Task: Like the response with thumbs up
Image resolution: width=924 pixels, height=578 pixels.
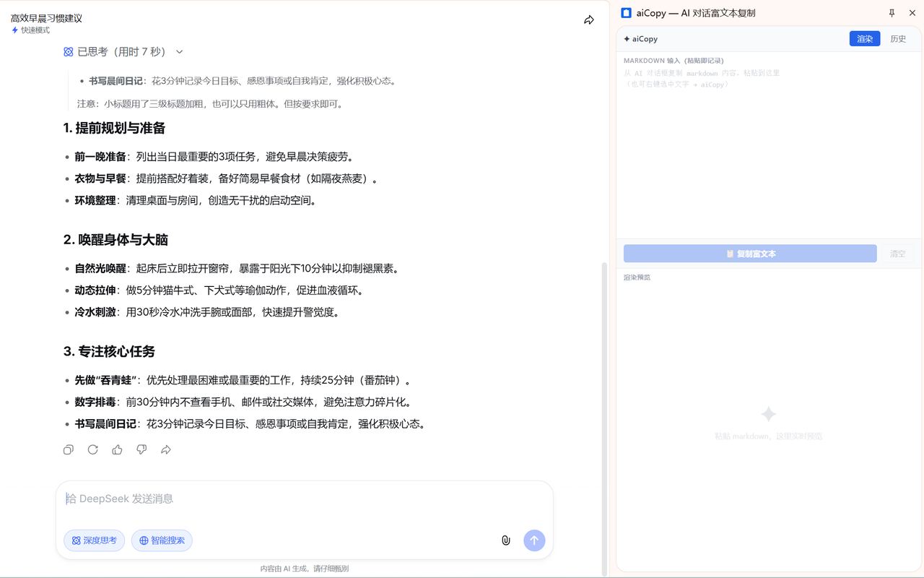Action: point(117,449)
